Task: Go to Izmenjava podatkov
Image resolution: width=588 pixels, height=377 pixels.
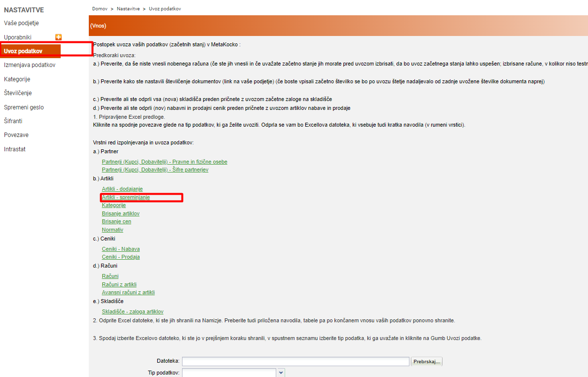Action: point(30,65)
